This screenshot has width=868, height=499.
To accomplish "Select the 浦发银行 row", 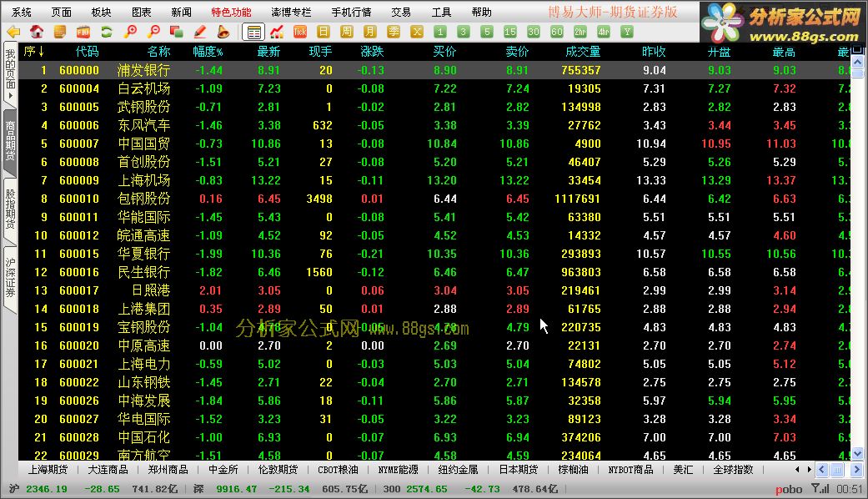I will pos(434,70).
